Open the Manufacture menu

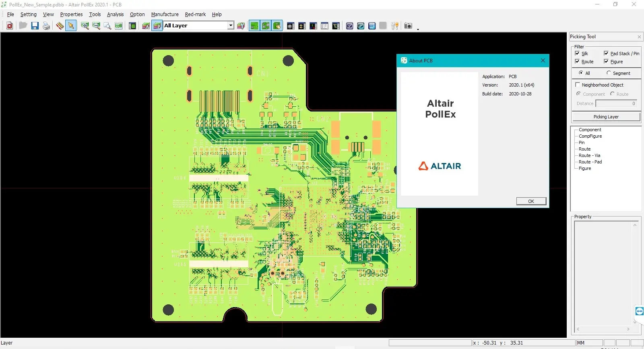point(165,14)
